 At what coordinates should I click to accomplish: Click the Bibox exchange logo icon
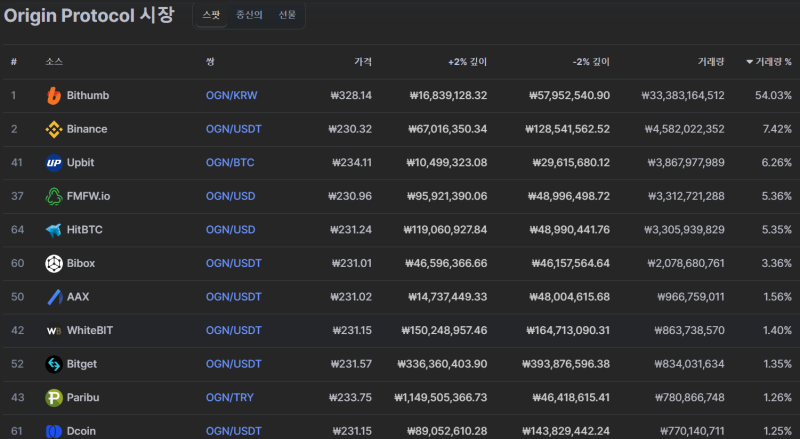point(54,263)
